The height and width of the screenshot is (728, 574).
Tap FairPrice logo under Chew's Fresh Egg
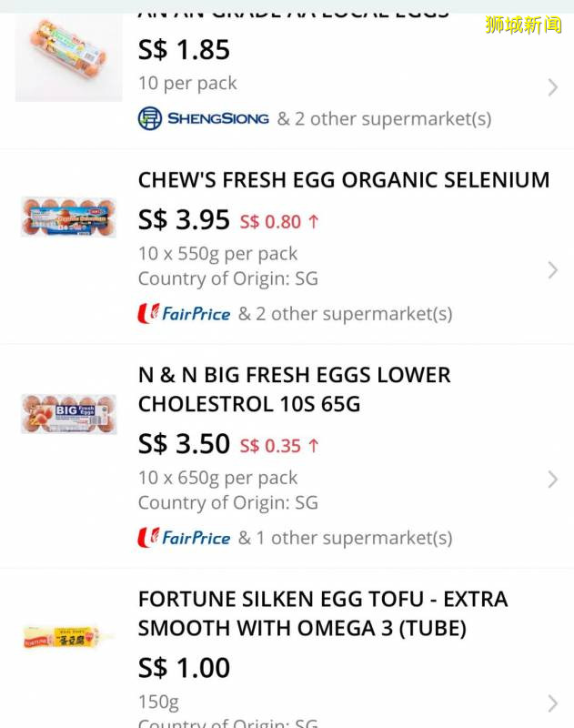coord(184,314)
